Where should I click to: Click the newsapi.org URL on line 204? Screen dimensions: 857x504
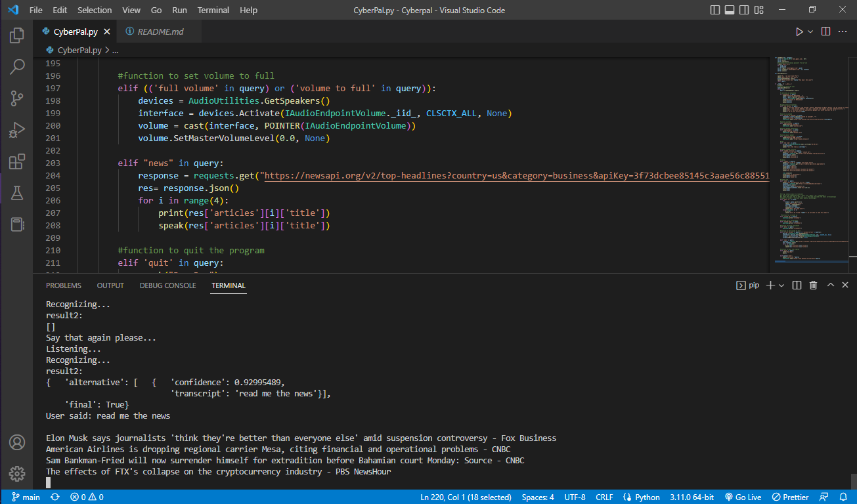click(516, 176)
